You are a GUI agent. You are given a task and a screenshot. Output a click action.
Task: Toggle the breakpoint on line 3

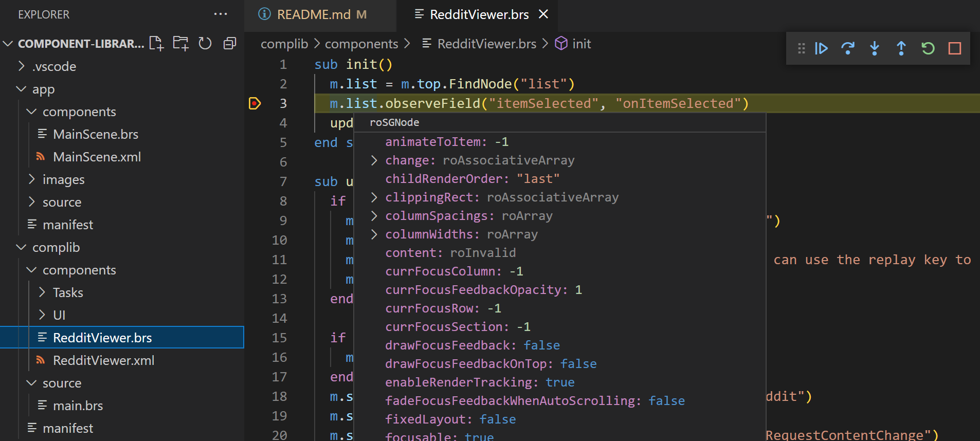(x=255, y=103)
